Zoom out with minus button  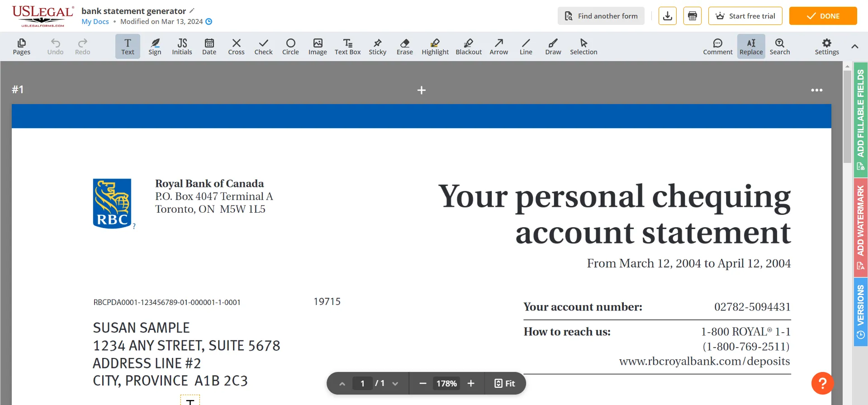pos(422,384)
